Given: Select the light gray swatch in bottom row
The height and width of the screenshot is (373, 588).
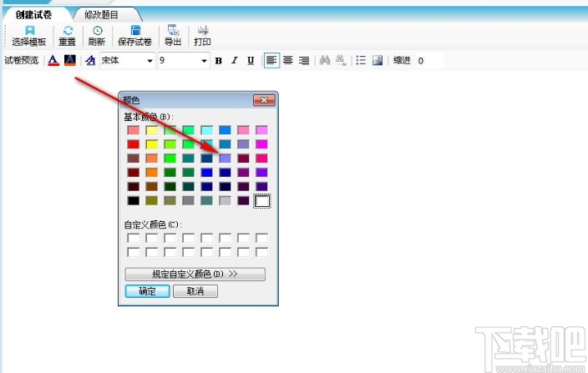Looking at the screenshot, I should click(x=225, y=201).
